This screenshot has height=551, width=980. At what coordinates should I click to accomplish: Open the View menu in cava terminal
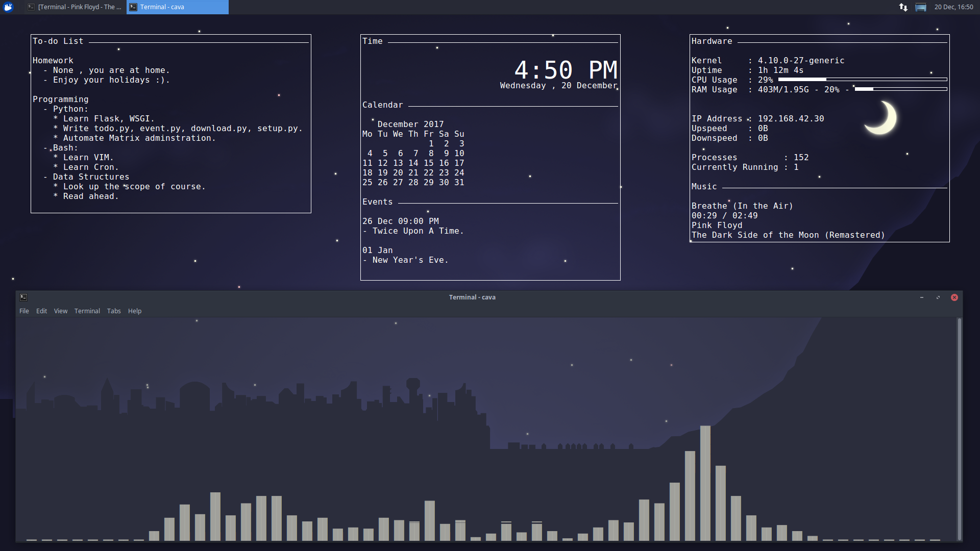pyautogui.click(x=61, y=311)
